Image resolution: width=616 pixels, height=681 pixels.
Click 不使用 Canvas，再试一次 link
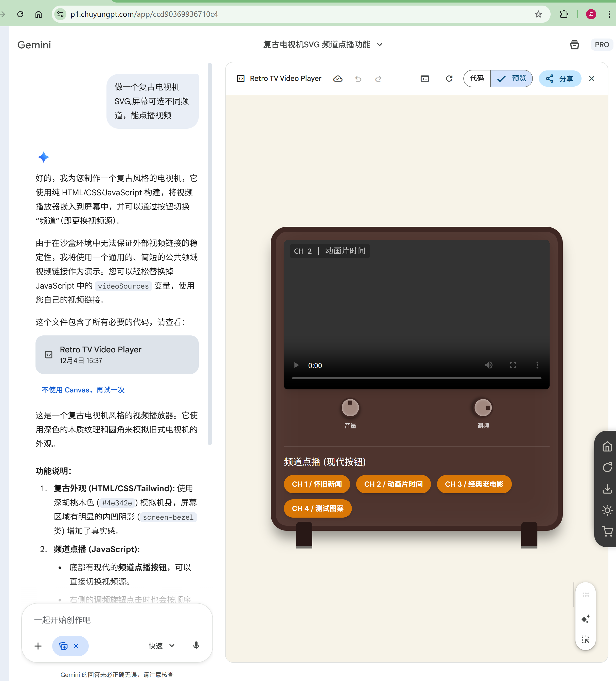coord(83,390)
